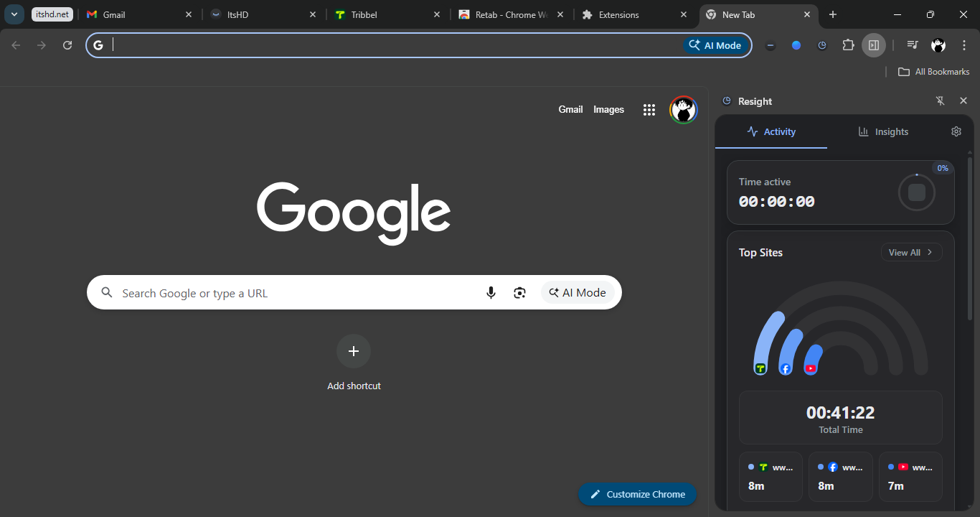Reload the current page
The width and height of the screenshot is (980, 517).
pyautogui.click(x=67, y=45)
